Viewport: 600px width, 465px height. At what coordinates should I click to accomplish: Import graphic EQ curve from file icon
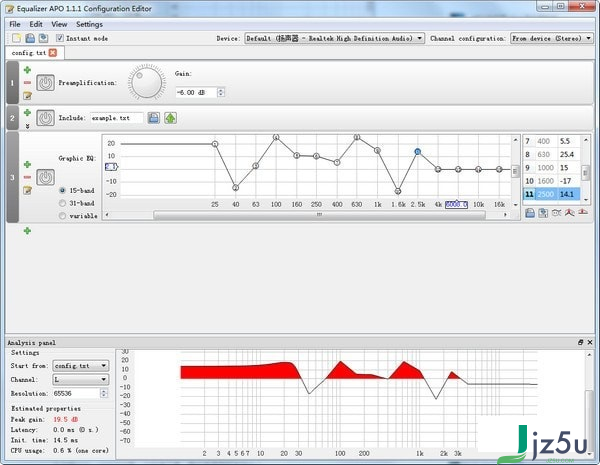pos(530,213)
